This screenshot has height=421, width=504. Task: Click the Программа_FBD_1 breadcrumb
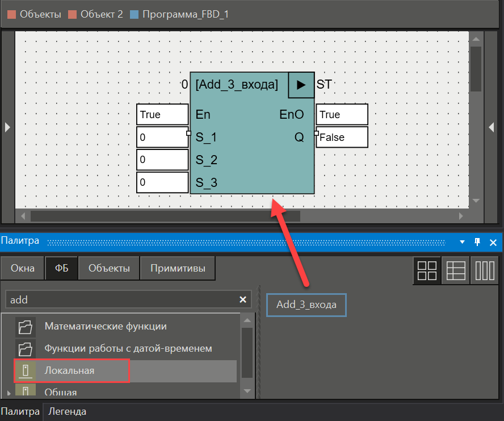tap(187, 14)
